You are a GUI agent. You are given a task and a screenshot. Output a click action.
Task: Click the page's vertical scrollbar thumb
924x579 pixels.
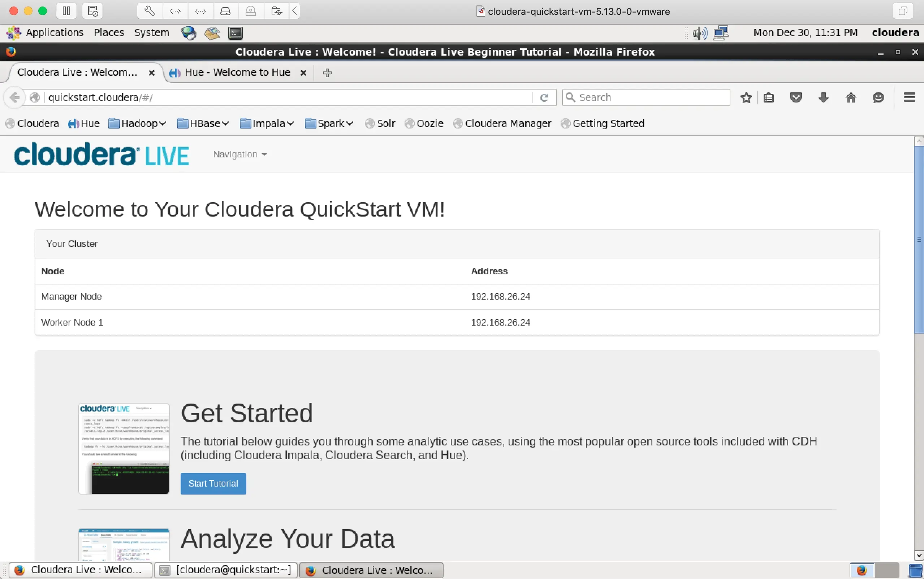[919, 239]
